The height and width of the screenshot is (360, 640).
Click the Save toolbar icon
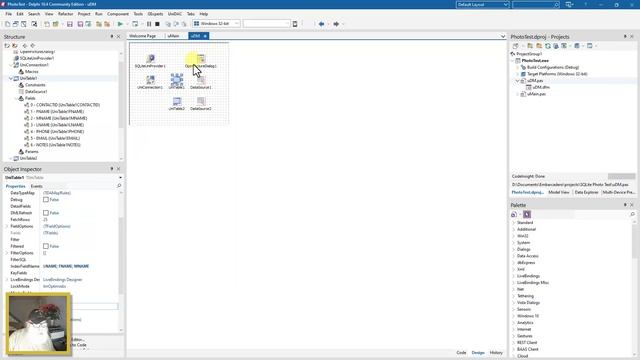[70, 24]
